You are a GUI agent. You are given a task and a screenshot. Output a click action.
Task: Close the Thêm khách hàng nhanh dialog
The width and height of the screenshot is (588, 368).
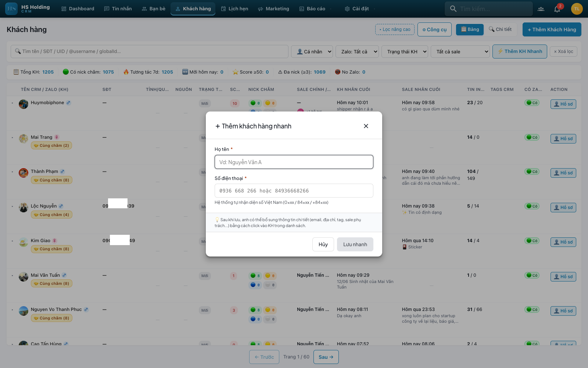point(366,126)
